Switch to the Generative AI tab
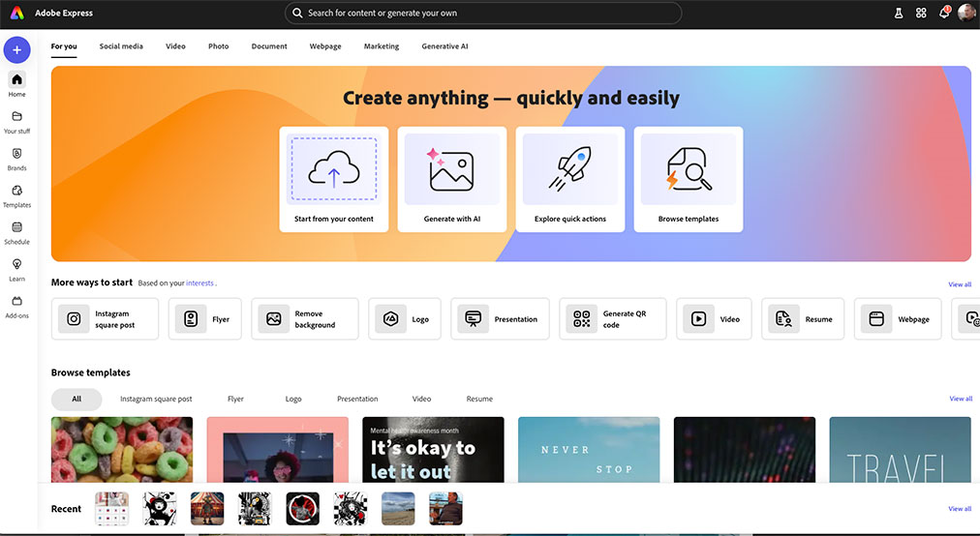980x536 pixels. (444, 46)
